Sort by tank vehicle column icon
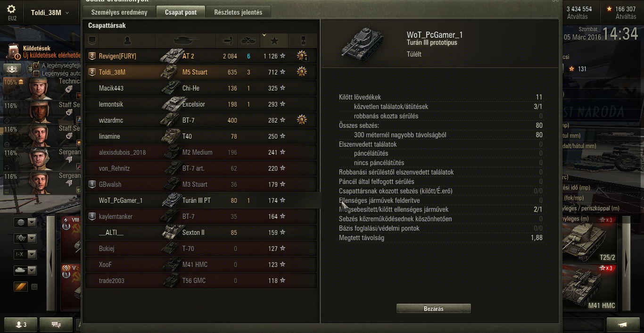 tap(186, 41)
